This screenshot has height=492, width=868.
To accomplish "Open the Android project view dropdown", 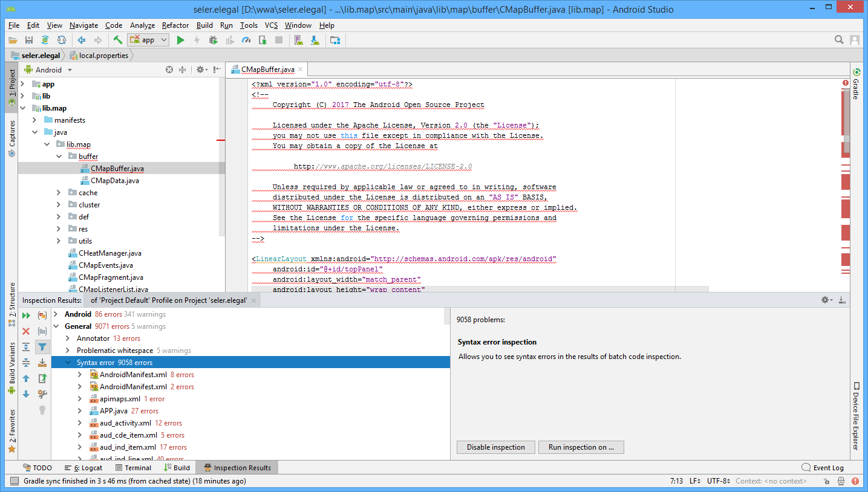I will click(x=48, y=70).
